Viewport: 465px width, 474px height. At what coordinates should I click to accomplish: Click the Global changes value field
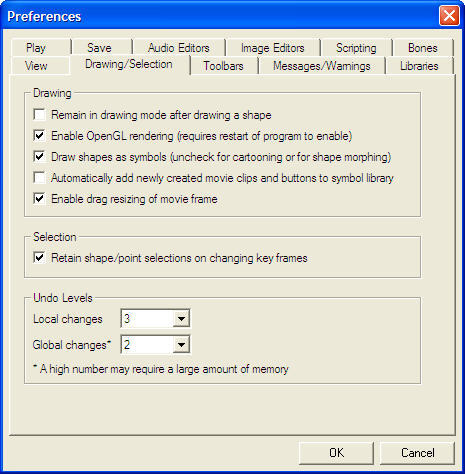(147, 344)
